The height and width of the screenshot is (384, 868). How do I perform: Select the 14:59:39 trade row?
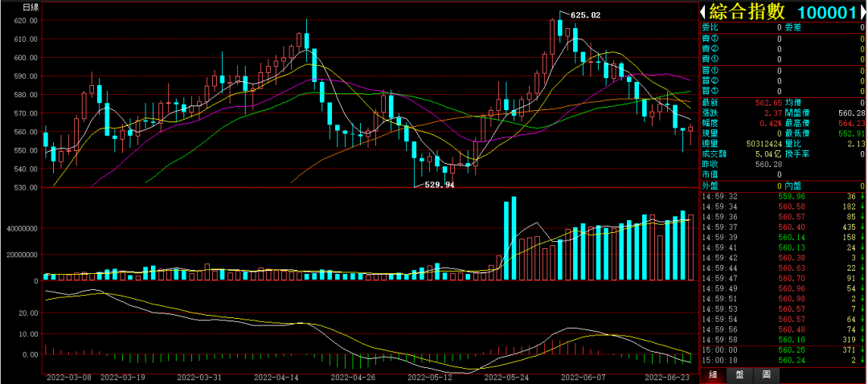(x=784, y=237)
